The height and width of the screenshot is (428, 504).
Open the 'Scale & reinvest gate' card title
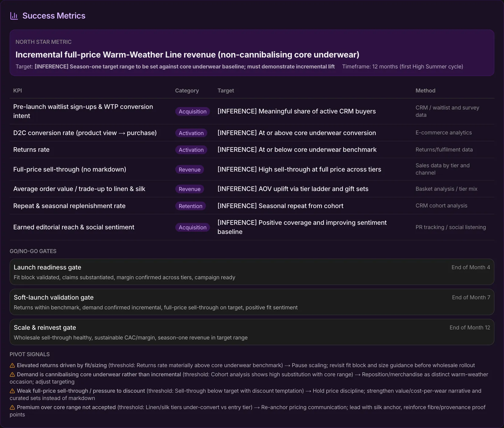coord(45,328)
